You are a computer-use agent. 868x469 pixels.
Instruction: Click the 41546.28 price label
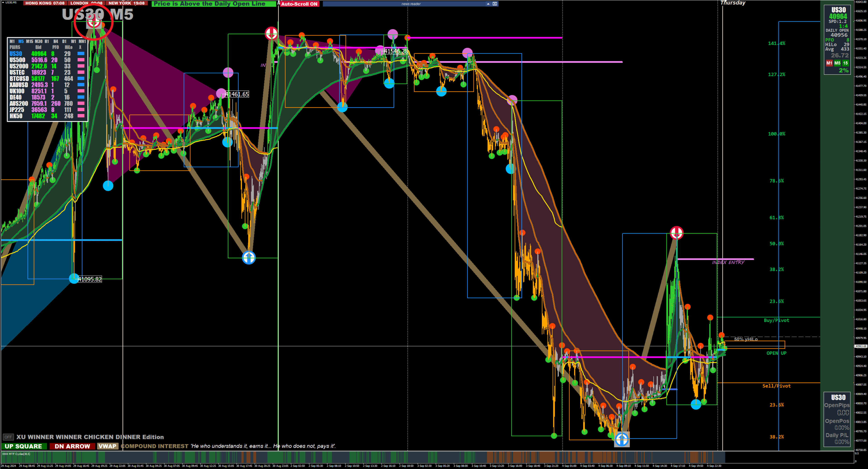pos(396,51)
